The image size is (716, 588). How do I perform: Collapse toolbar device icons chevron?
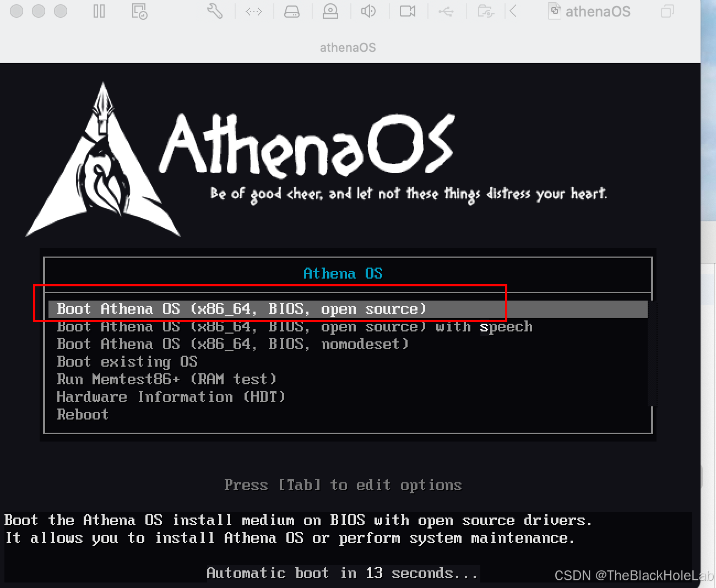(x=513, y=11)
